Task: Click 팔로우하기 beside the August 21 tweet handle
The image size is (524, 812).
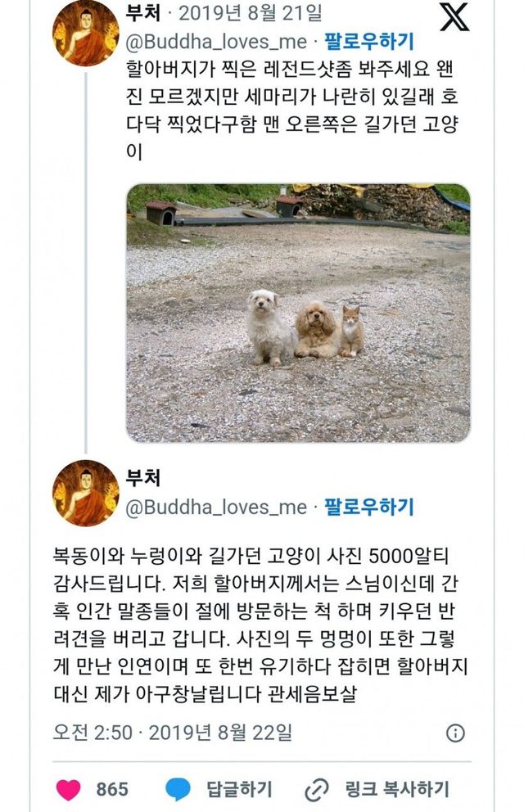Action: 369,41
